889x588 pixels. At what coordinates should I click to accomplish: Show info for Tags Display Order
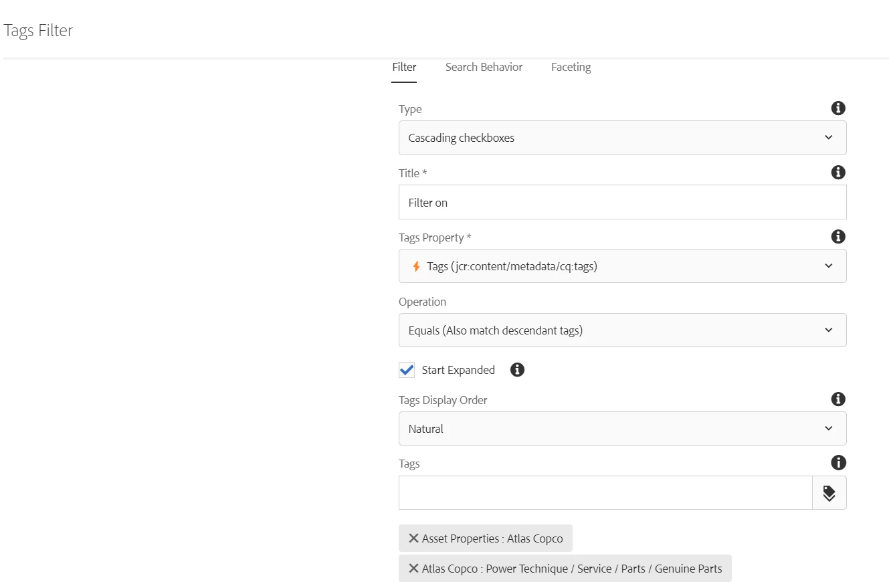[x=837, y=399]
